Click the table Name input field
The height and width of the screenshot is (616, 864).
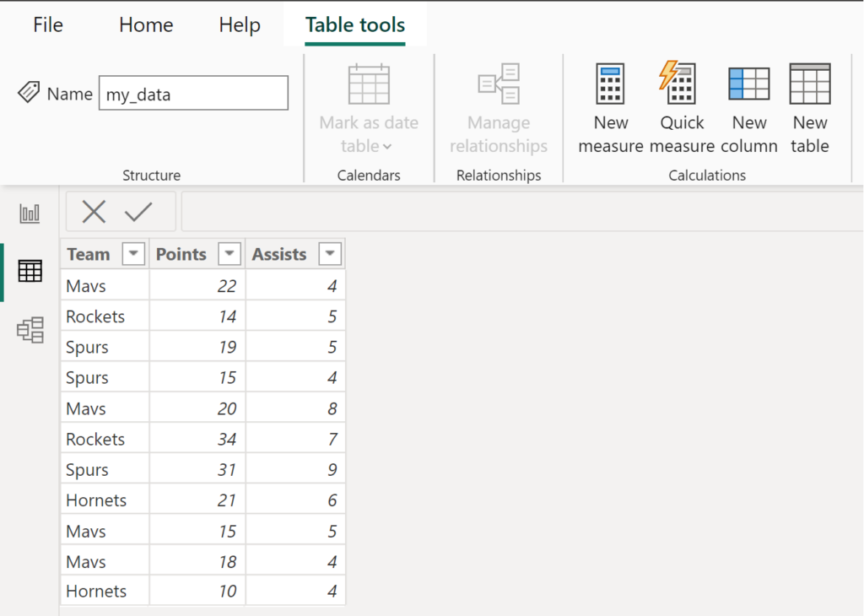coord(192,93)
